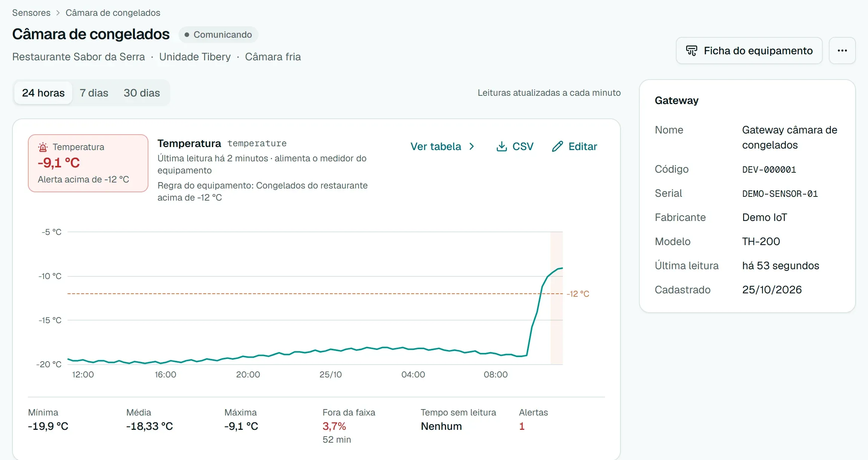Open Ficha do equipamento
Viewport: 868px width, 460px height.
point(749,51)
